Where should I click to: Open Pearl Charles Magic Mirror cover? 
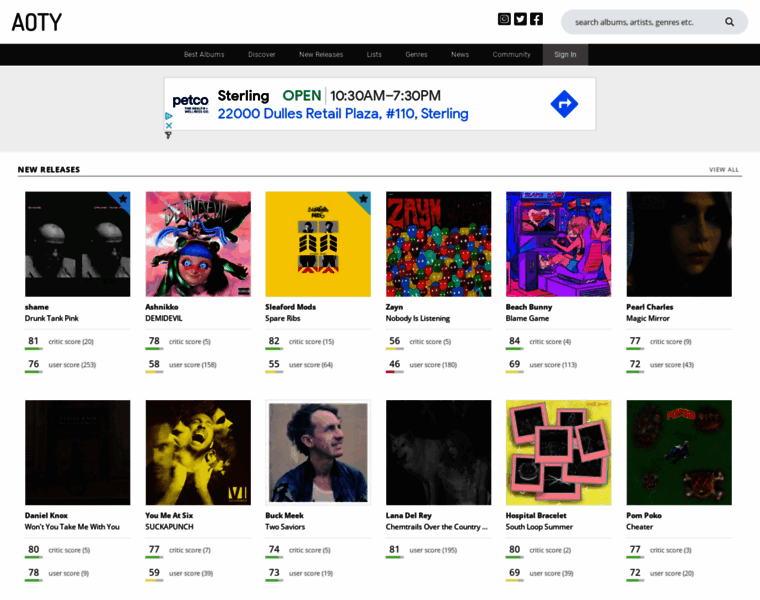679,244
